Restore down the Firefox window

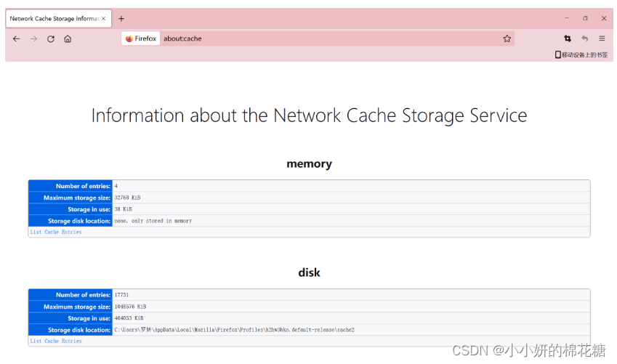[x=585, y=18]
